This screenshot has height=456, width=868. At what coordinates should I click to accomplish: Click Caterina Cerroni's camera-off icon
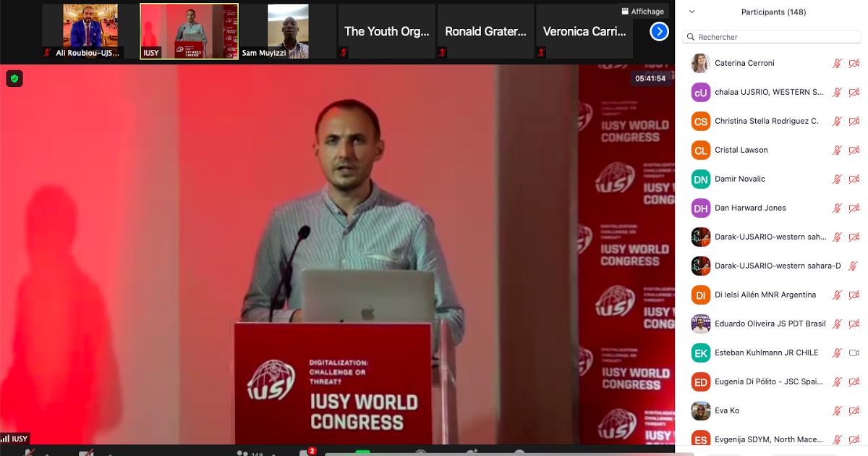[854, 63]
